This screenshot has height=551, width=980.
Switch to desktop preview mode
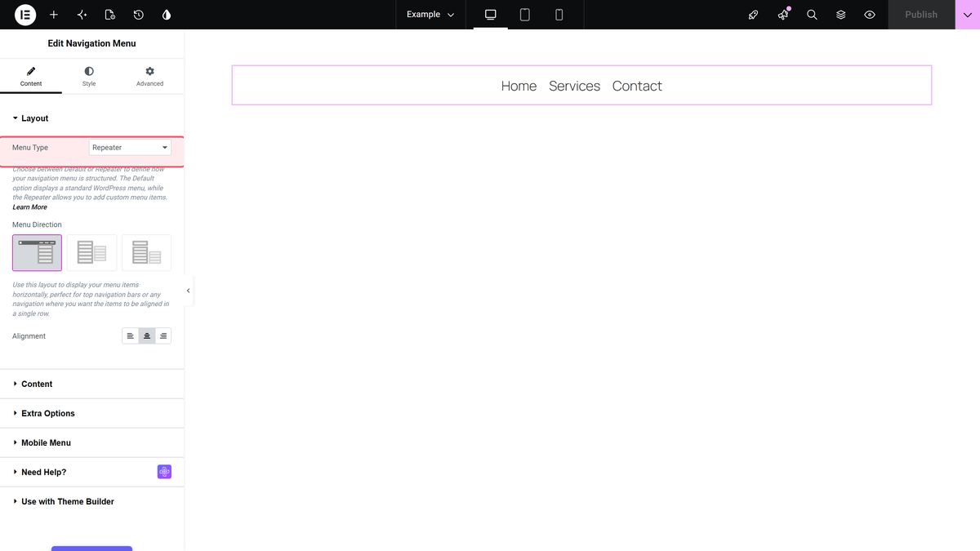491,15
